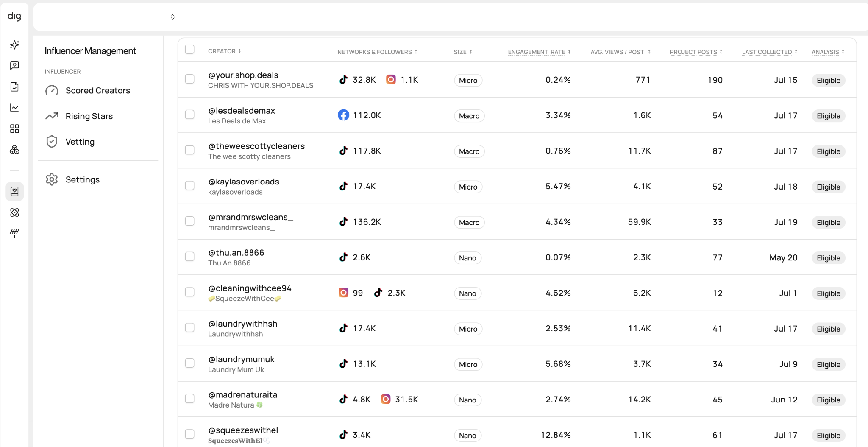Open @laundrymumuk creator profile link
The image size is (868, 447).
(241, 359)
